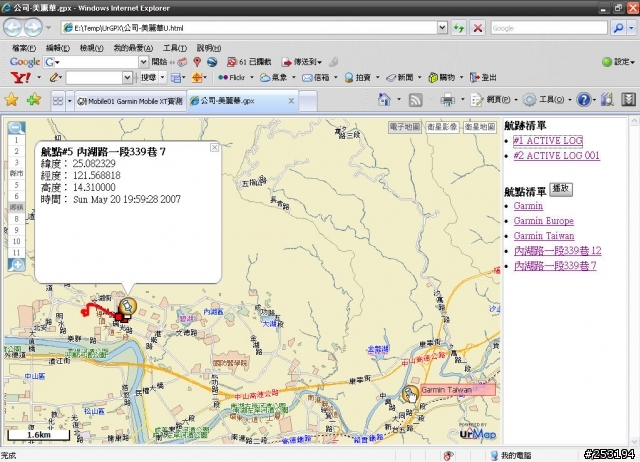Click the weather cloud icon in Yahoo toolbar
The width and height of the screenshot is (640, 462).
coord(265,77)
